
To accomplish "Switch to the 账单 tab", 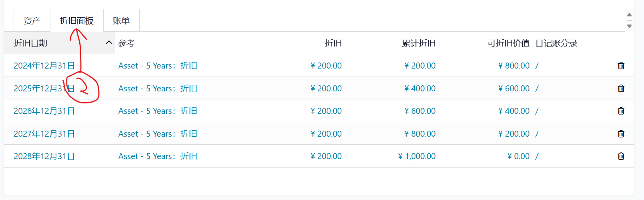I will [121, 20].
